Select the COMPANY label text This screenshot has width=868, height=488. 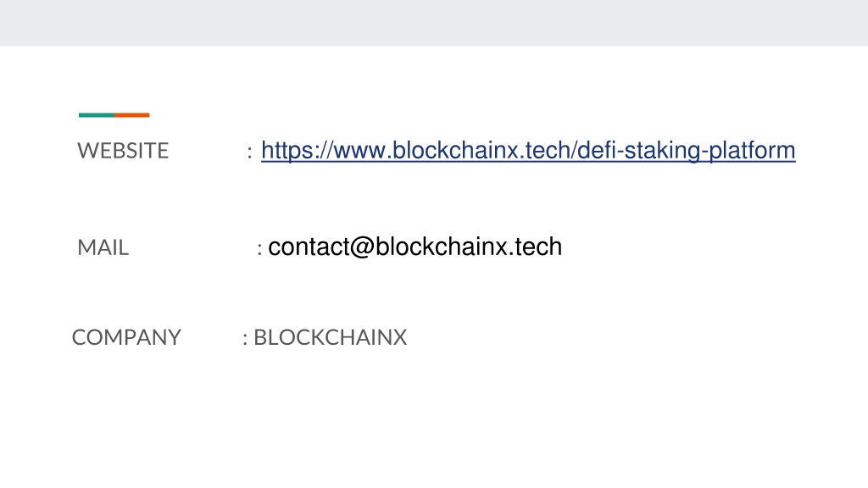tap(126, 337)
